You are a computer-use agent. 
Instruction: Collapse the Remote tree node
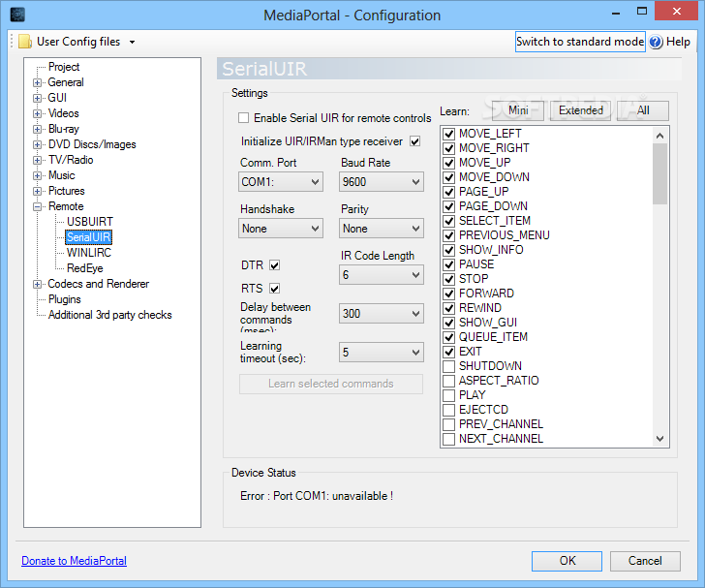(x=38, y=207)
